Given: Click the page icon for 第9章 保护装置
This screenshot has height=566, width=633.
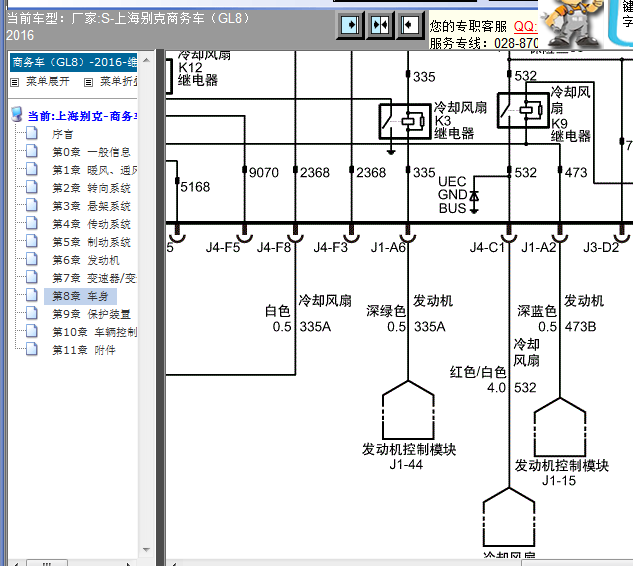Looking at the screenshot, I should [x=32, y=313].
